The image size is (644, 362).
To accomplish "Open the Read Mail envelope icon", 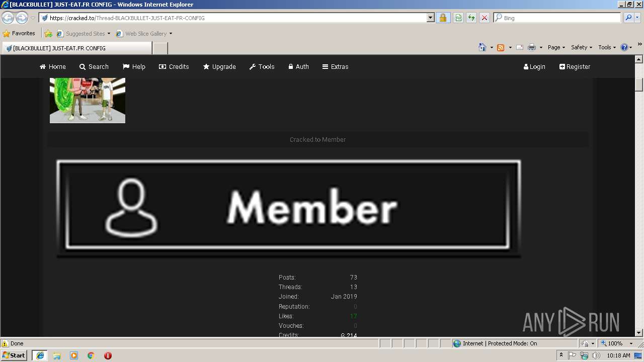I will coord(520,47).
